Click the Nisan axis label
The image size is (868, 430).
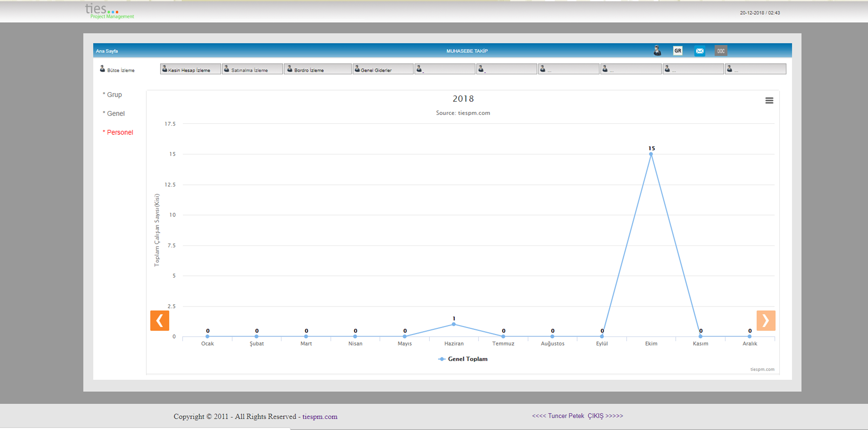[x=355, y=344]
